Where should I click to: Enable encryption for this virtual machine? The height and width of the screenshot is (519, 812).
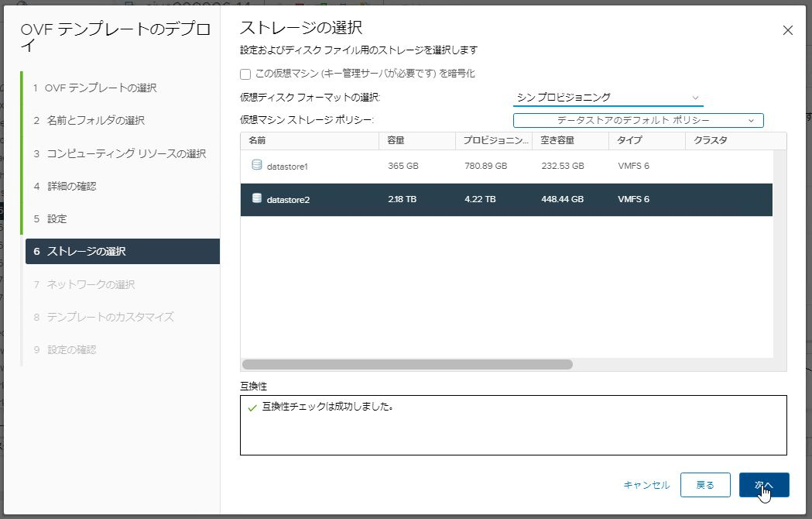click(x=245, y=74)
